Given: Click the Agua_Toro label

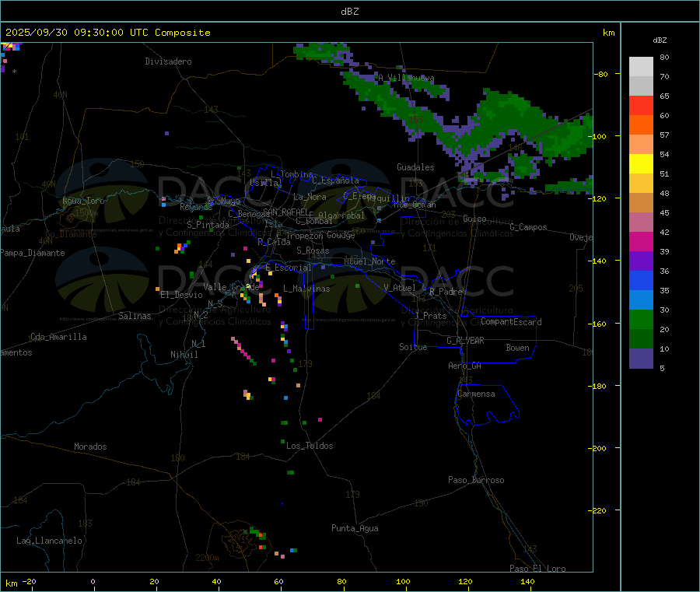Looking at the screenshot, I should pos(83,201).
